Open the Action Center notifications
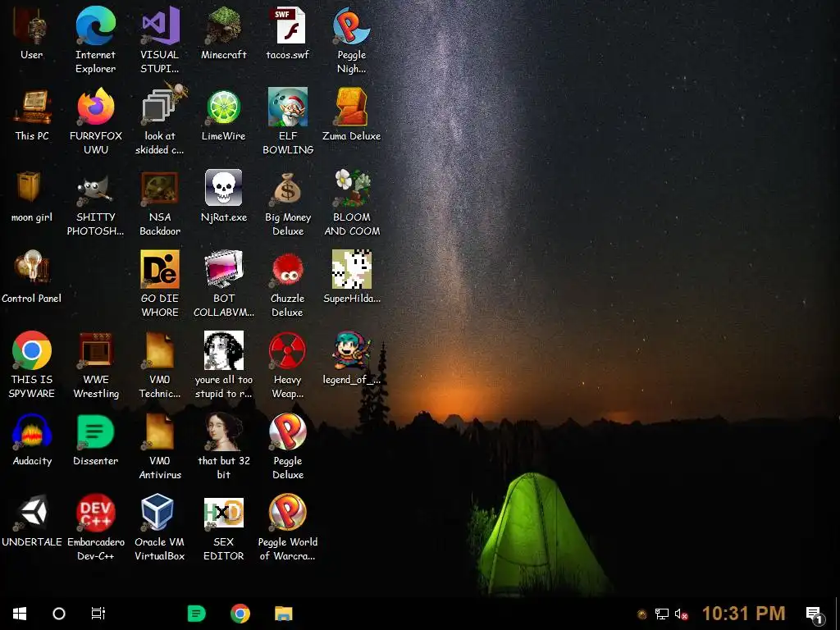 click(815, 615)
